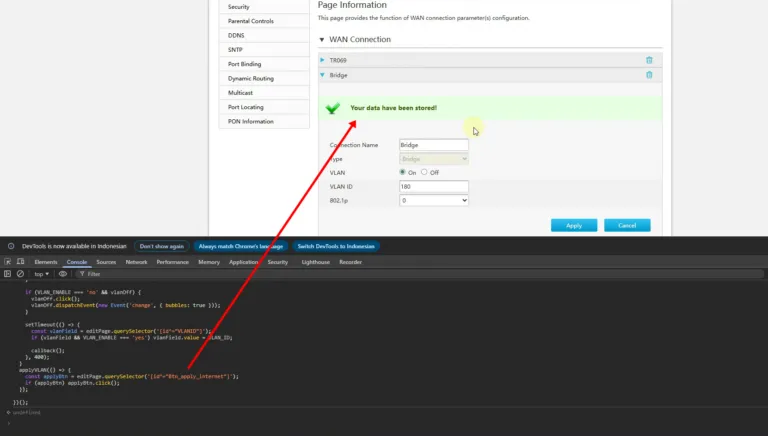This screenshot has width=768, height=436.
Task: Delete the Bridge connection with trash icon
Action: pos(649,75)
